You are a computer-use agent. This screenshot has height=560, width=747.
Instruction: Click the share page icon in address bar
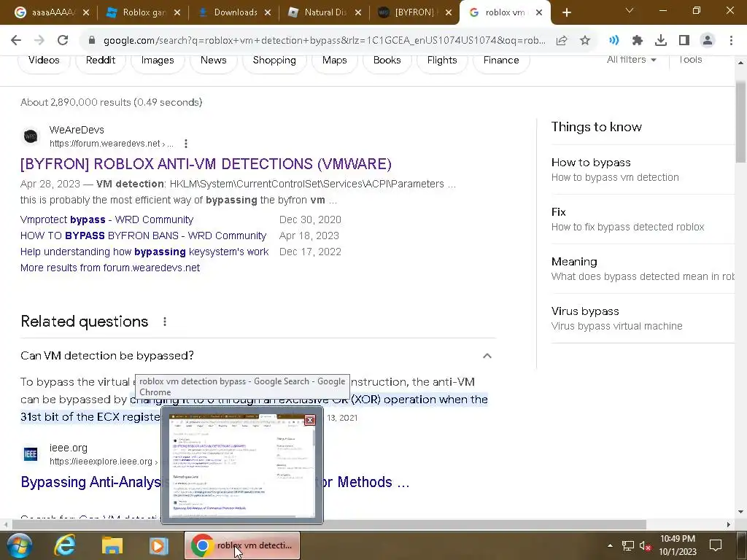562,41
